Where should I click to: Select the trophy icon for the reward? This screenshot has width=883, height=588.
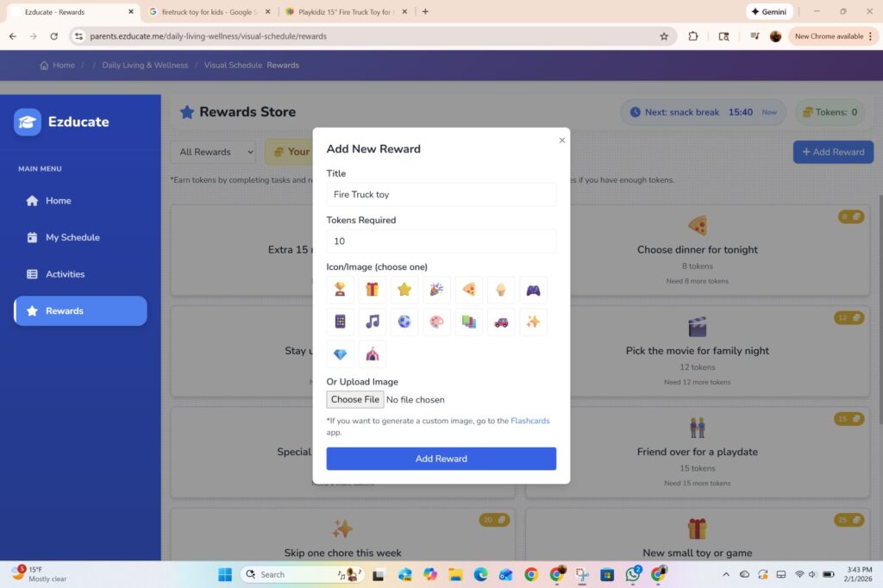coord(340,290)
